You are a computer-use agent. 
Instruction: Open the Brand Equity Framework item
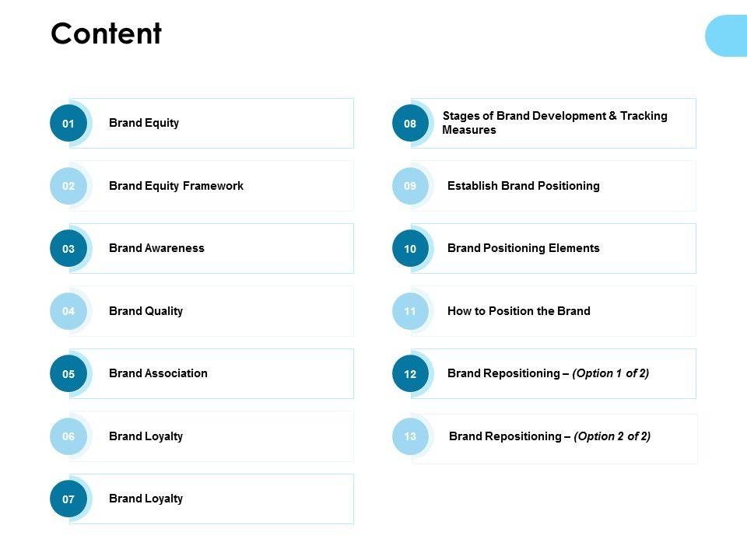[176, 186]
